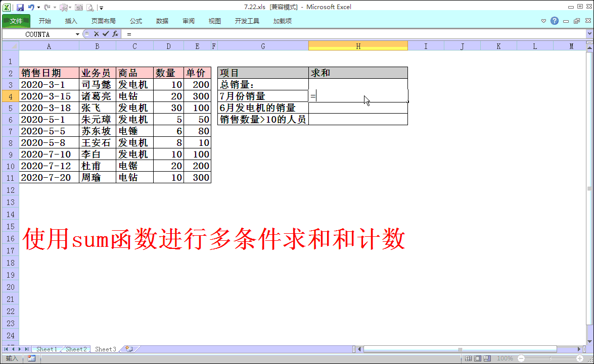Select row 4 header
This screenshot has height=364, width=594.
[11, 96]
